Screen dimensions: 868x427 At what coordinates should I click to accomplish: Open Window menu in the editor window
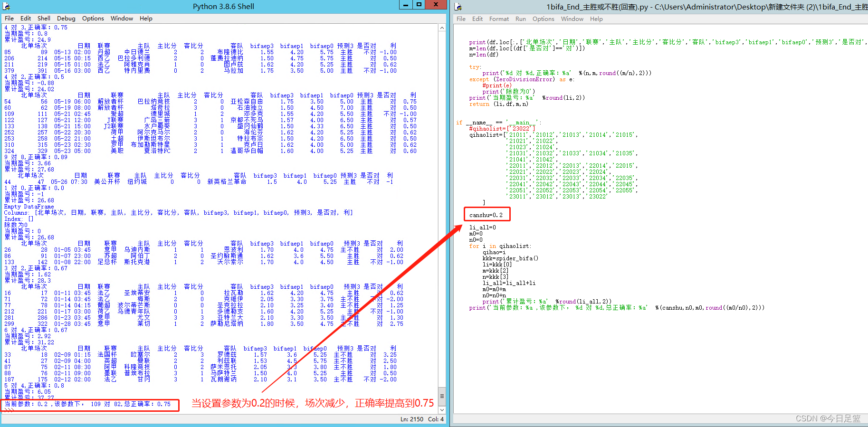(x=572, y=19)
